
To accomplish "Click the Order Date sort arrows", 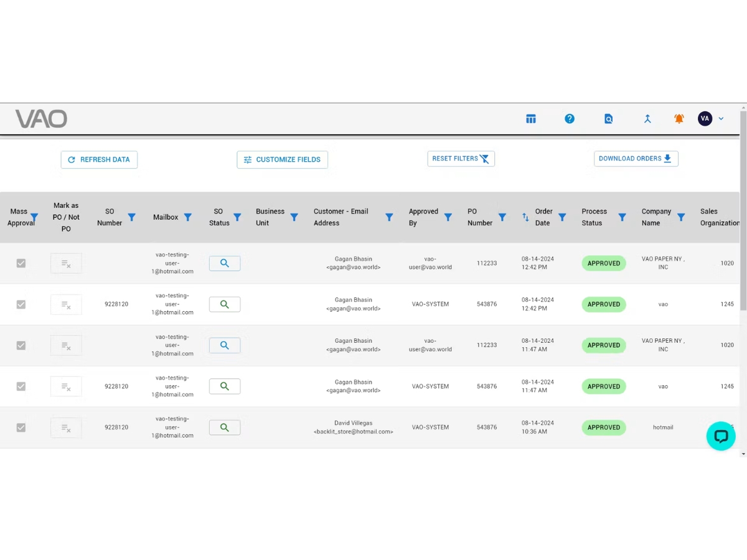I will [525, 217].
